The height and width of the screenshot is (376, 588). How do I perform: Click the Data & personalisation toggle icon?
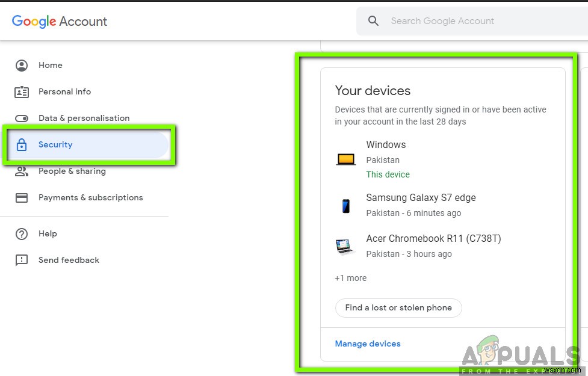coord(22,119)
